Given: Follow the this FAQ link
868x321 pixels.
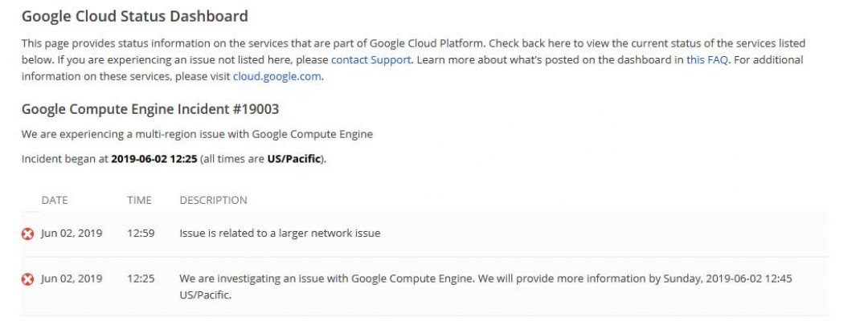Looking at the screenshot, I should coord(706,59).
